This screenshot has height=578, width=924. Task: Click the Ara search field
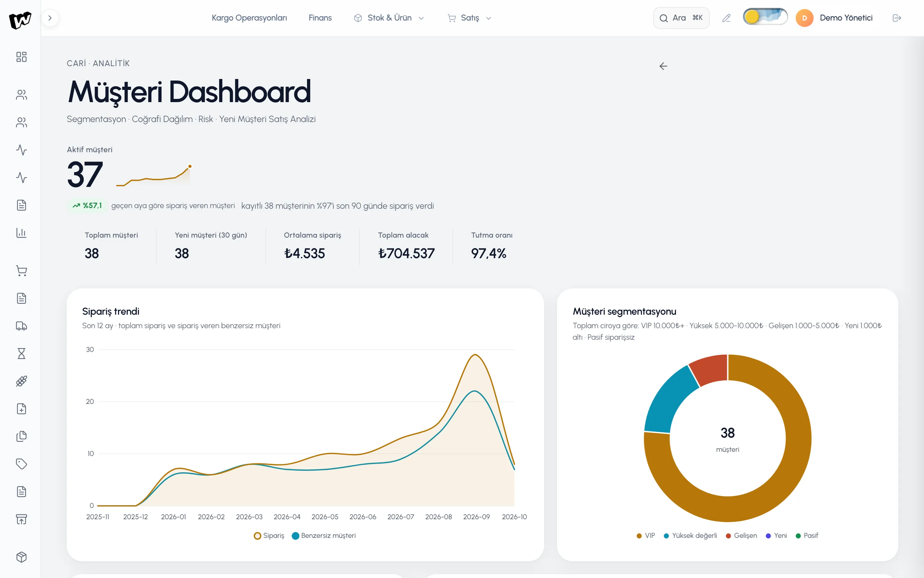click(681, 18)
